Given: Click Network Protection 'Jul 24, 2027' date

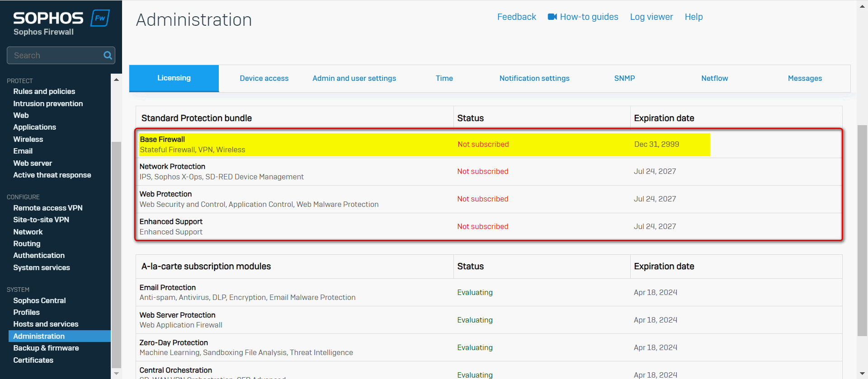Looking at the screenshot, I should pos(655,171).
